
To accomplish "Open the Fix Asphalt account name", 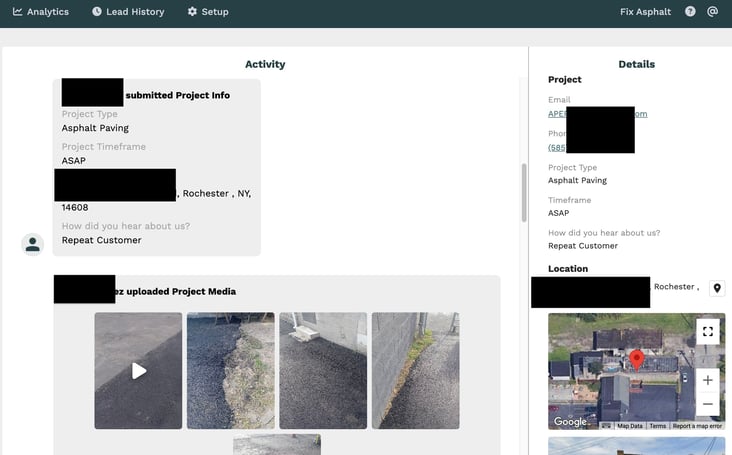I will tap(645, 12).
